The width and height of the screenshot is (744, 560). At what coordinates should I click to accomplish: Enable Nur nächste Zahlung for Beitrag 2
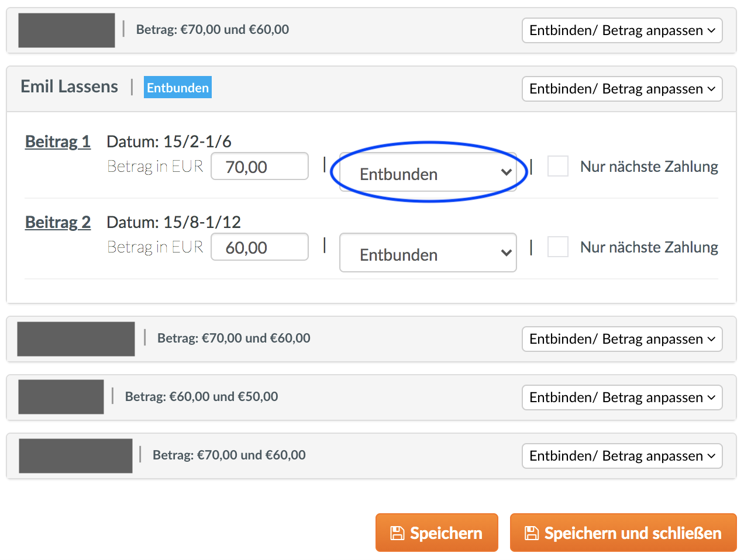pos(557,247)
